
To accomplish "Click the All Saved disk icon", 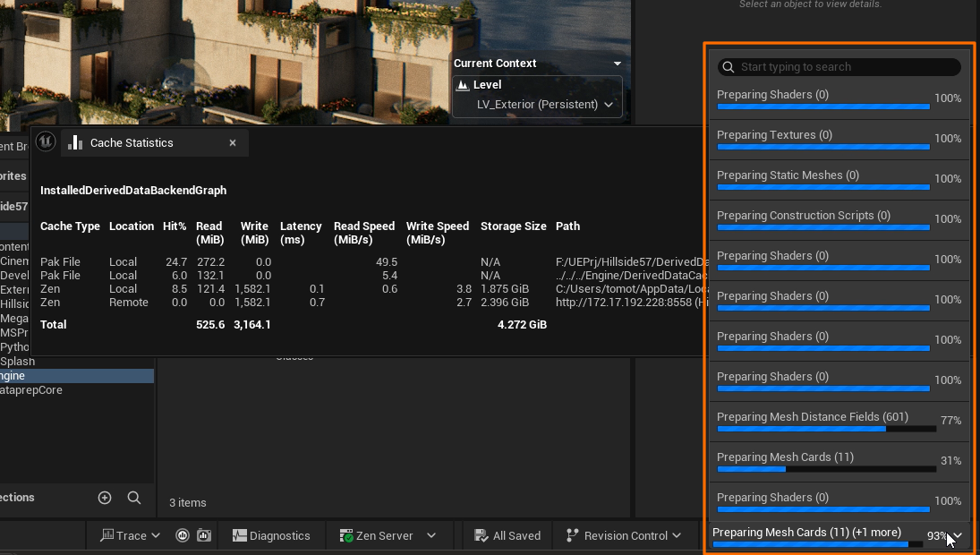I will [481, 535].
